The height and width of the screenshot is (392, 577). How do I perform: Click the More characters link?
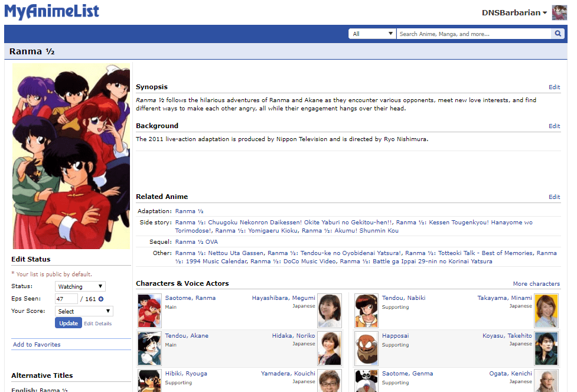pyautogui.click(x=536, y=283)
